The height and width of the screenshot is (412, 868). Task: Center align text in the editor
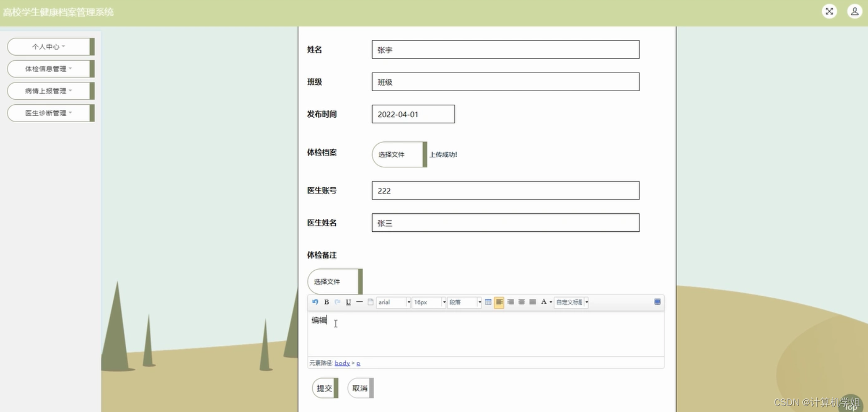521,302
